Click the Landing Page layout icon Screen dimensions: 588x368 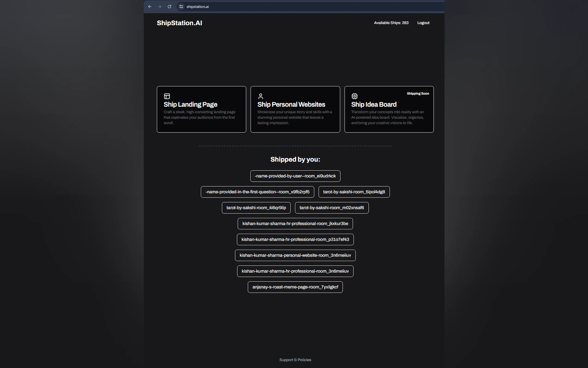coord(167,96)
